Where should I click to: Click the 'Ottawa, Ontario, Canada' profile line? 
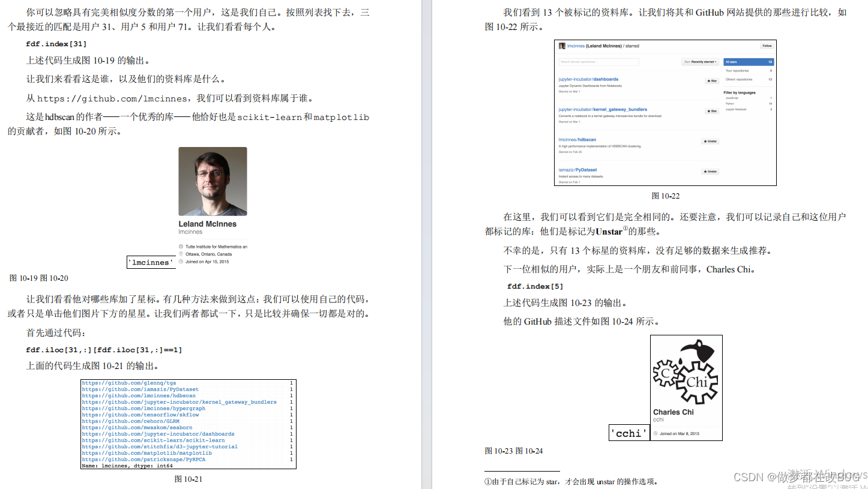(x=208, y=254)
